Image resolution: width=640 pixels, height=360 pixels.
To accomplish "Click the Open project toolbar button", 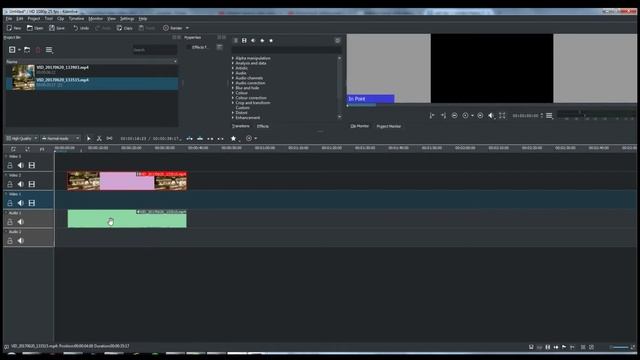I will [35, 28].
